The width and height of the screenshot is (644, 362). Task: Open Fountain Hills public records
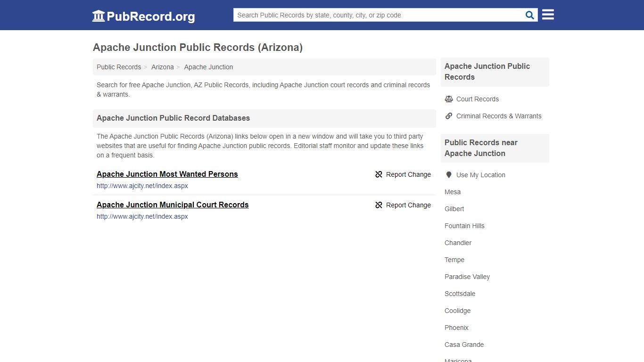[x=464, y=226]
